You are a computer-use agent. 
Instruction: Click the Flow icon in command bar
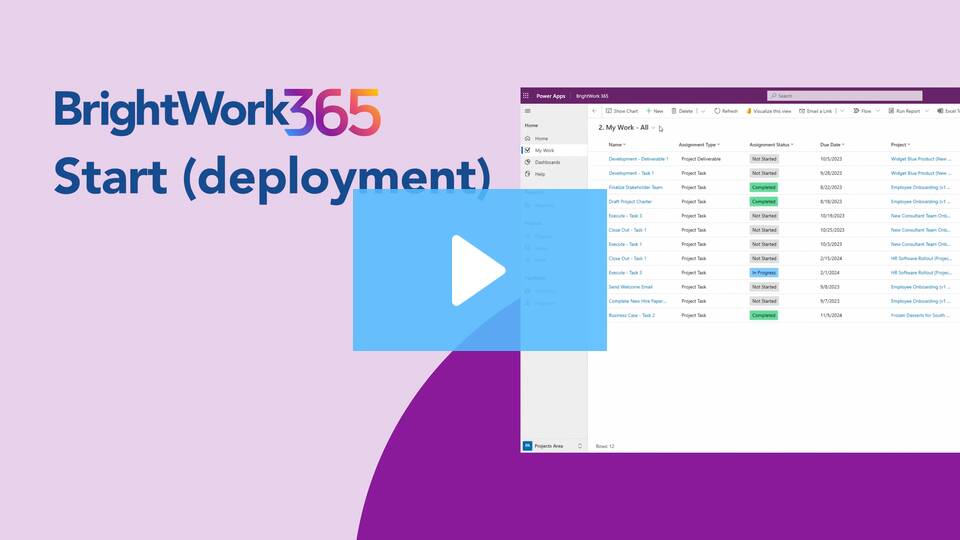[856, 111]
